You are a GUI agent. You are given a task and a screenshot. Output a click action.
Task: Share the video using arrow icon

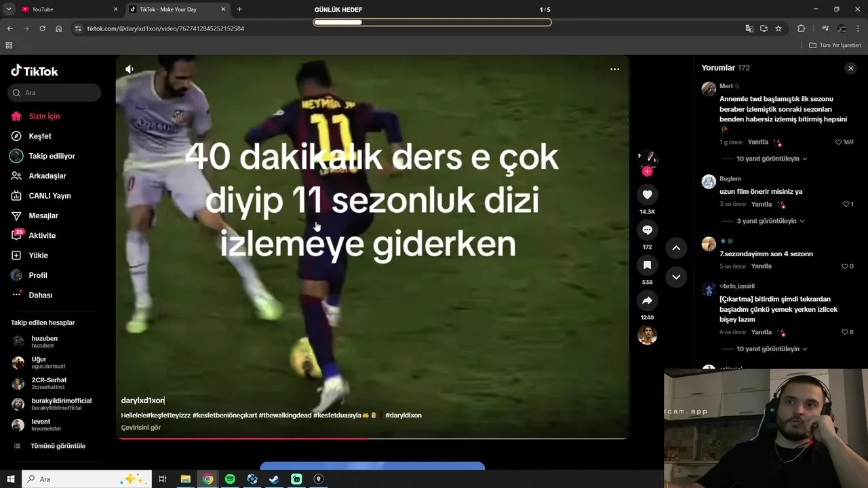647,300
